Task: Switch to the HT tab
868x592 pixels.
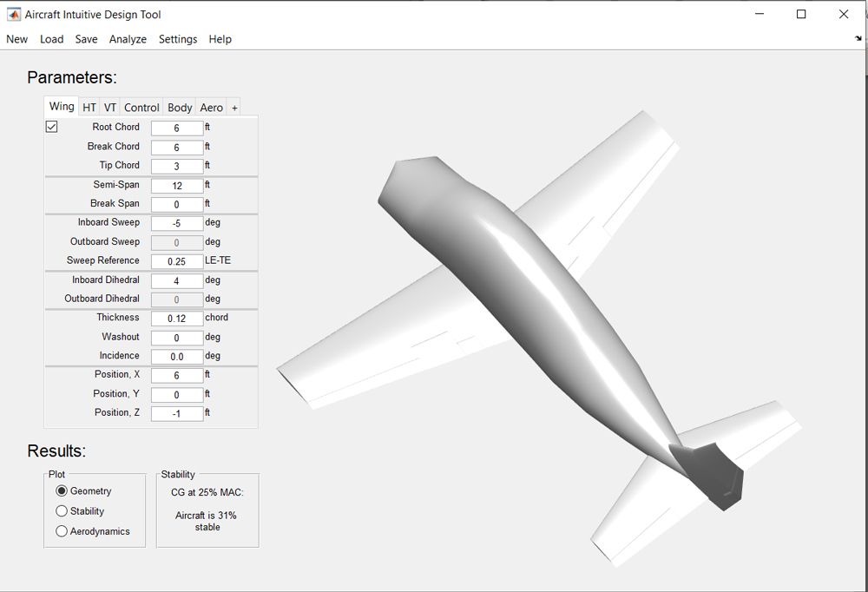Action: click(89, 108)
